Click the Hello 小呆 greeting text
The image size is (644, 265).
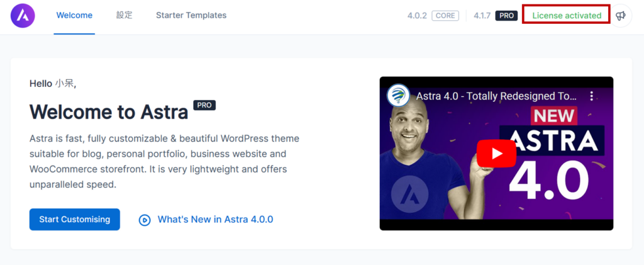point(53,84)
